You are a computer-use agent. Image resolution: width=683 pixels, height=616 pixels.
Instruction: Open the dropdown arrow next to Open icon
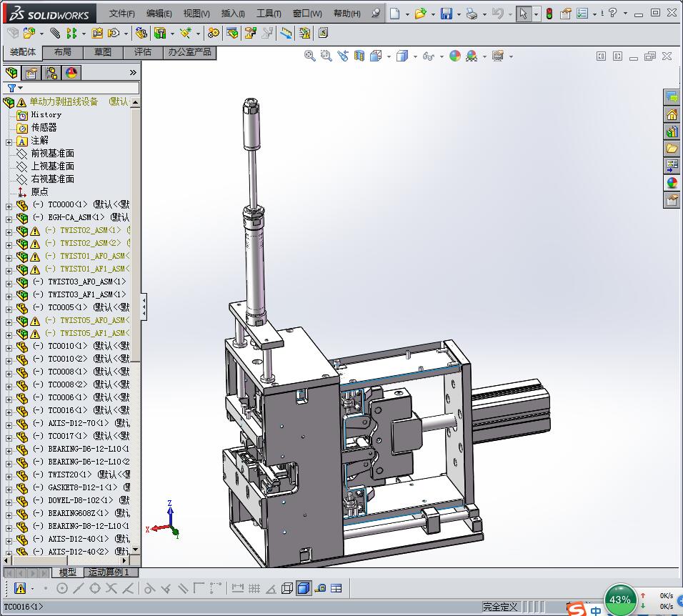tap(432, 14)
